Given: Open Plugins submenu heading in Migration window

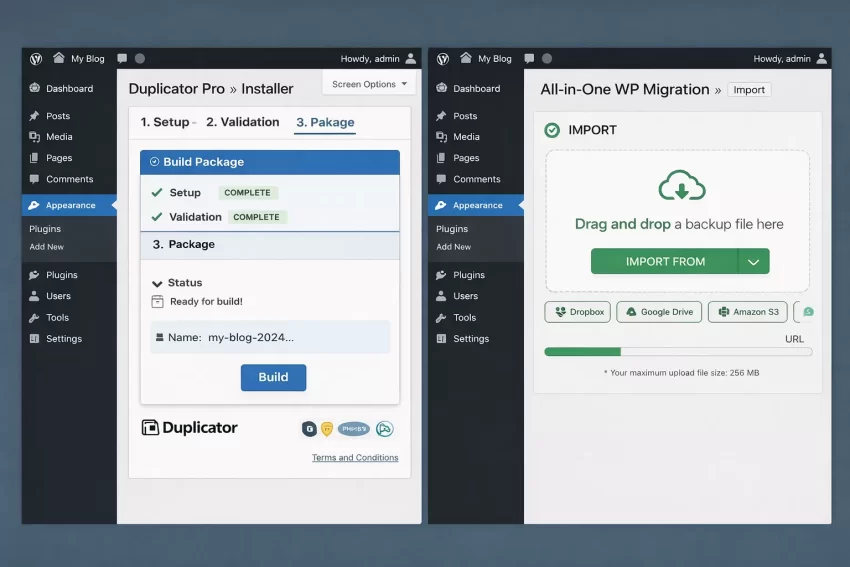Looking at the screenshot, I should (x=452, y=229).
